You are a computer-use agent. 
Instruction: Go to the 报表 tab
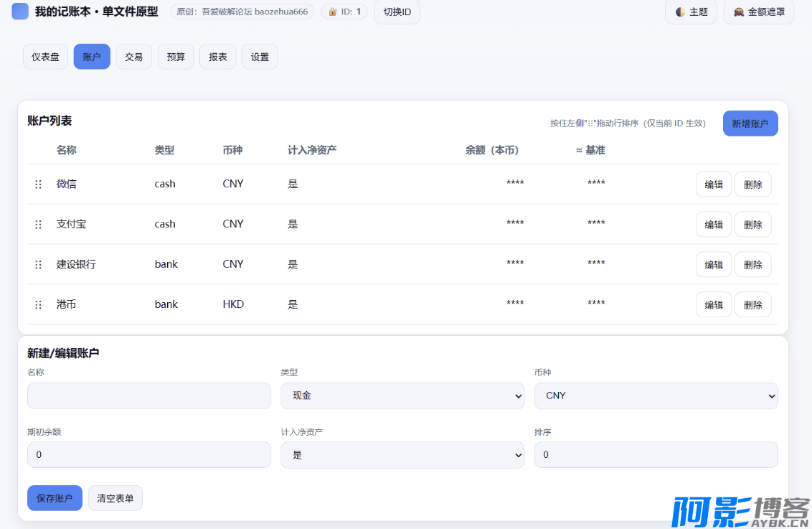pyautogui.click(x=217, y=57)
